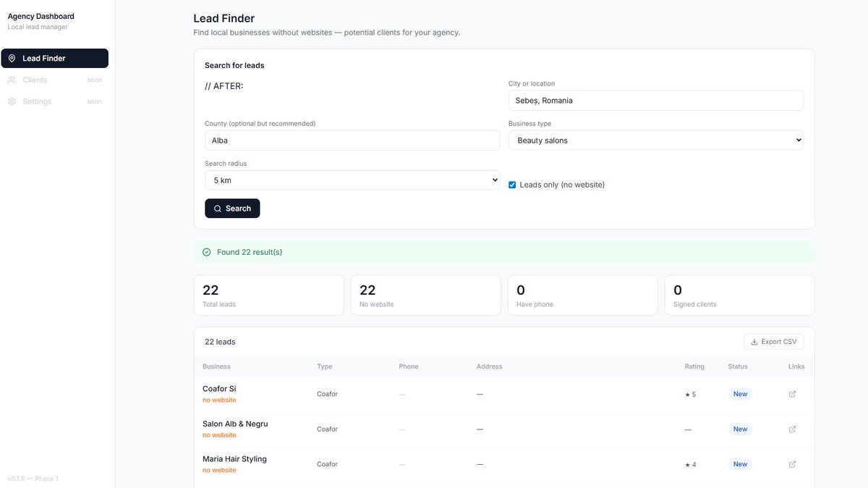The height and width of the screenshot is (488, 868).
Task: Open the external link icon for Maria Hair Styling
Action: tap(792, 464)
